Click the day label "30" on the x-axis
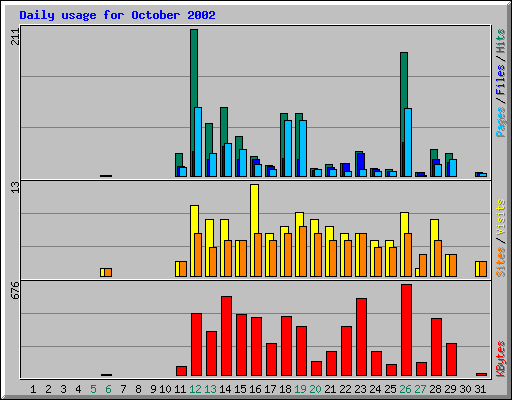This screenshot has width=512, height=400. point(465,389)
